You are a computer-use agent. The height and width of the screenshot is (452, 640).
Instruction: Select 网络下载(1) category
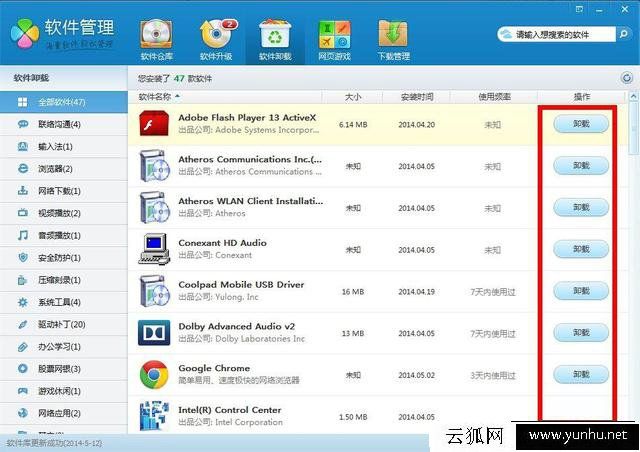click(x=64, y=191)
